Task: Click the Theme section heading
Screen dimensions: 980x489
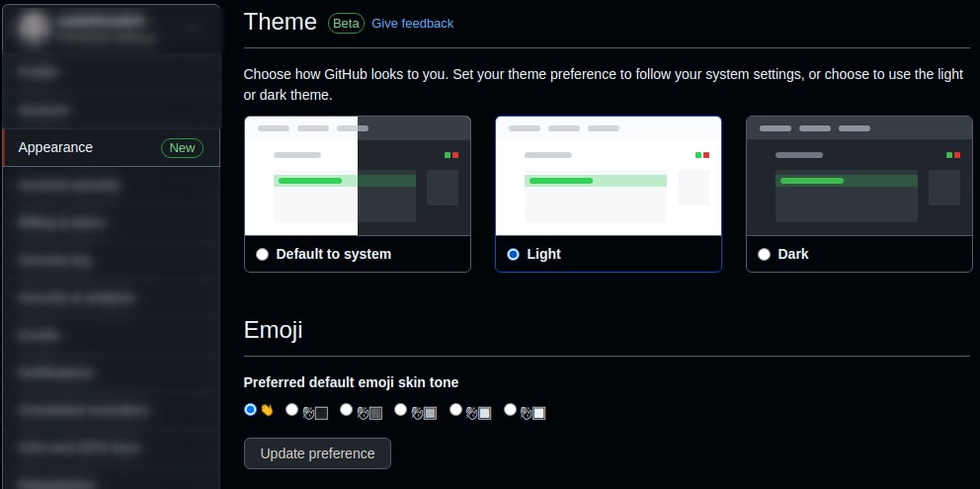Action: click(280, 22)
